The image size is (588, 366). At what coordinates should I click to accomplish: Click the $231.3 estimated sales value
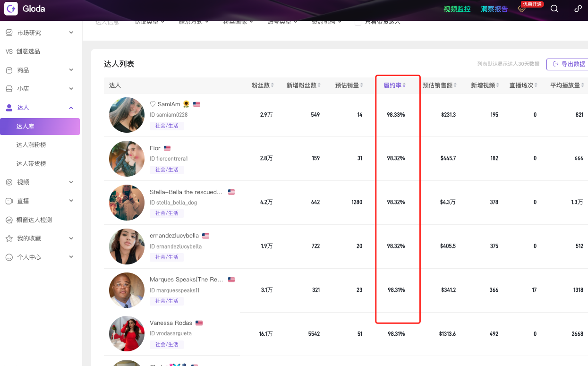448,115
